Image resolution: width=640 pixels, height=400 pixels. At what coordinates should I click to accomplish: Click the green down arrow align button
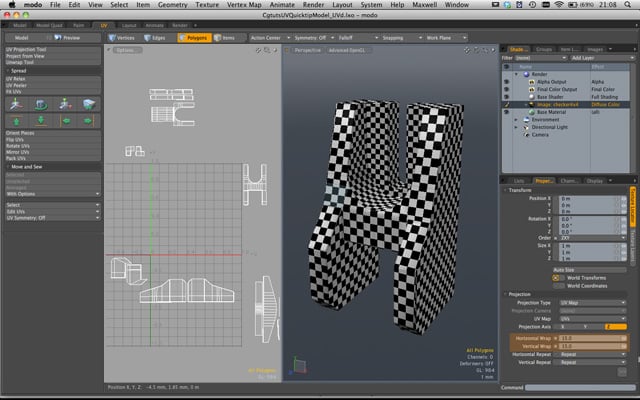point(41,121)
